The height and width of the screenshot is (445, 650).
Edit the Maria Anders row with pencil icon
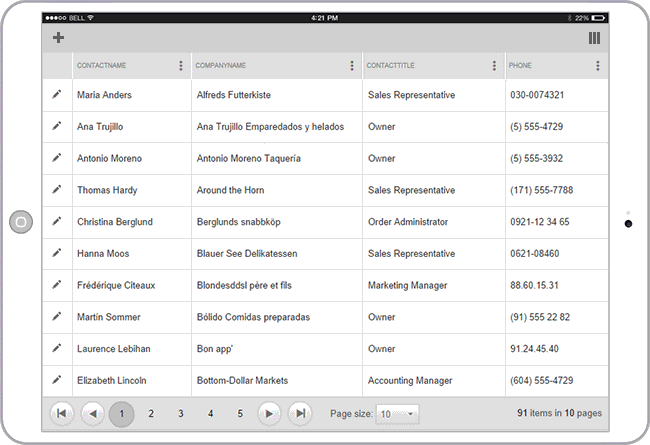pyautogui.click(x=57, y=95)
